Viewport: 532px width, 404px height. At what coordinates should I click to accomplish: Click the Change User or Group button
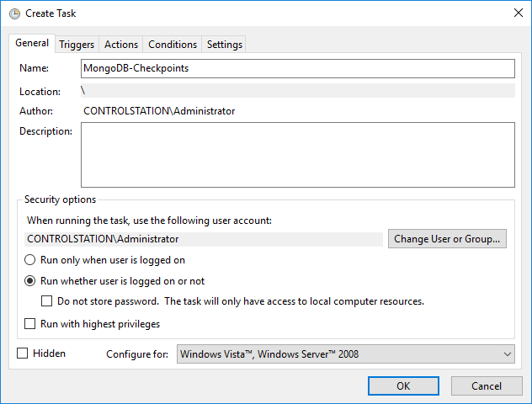click(x=447, y=239)
